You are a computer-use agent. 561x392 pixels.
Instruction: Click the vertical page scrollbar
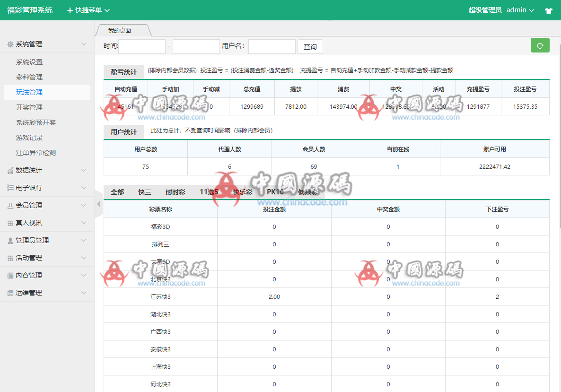click(559, 136)
